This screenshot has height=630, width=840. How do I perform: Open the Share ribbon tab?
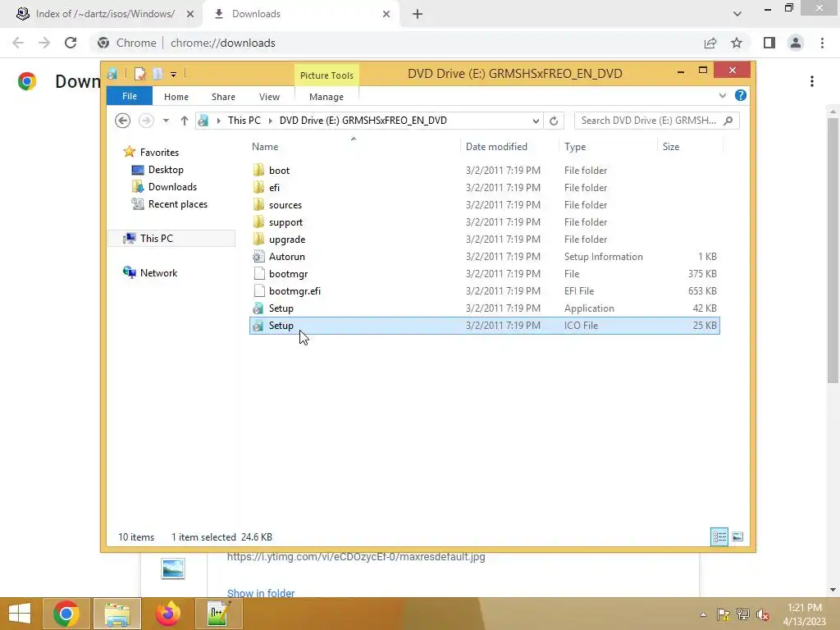coord(223,97)
